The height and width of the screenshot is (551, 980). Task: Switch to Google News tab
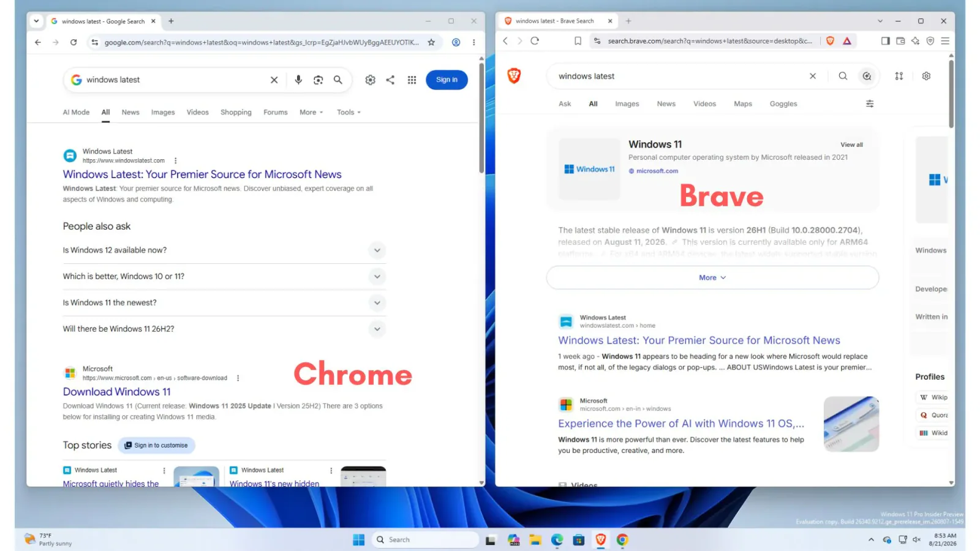coord(130,112)
